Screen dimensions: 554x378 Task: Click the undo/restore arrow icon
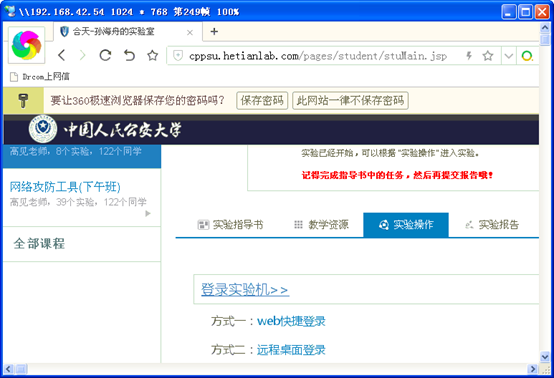pos(129,55)
